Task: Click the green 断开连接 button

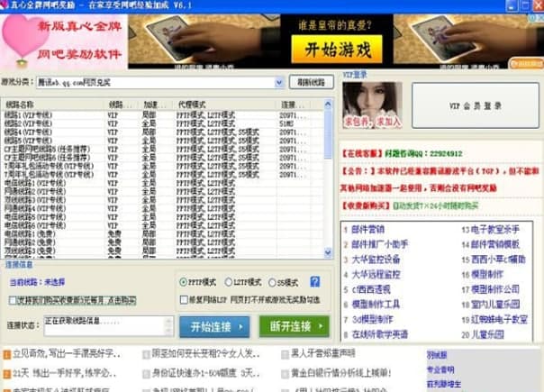Action: (x=295, y=326)
